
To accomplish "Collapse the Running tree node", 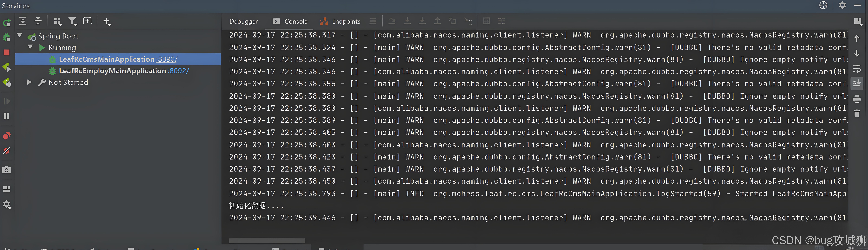I will (30, 47).
